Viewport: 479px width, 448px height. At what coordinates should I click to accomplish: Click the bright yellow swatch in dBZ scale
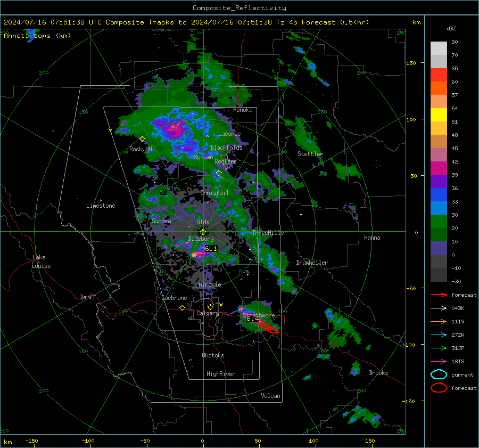[x=439, y=115]
